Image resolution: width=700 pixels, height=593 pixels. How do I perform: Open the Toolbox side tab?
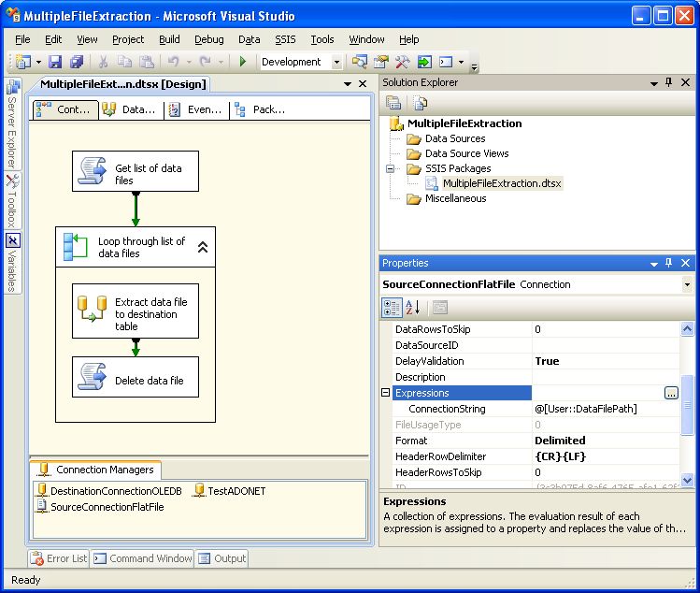tap(12, 201)
